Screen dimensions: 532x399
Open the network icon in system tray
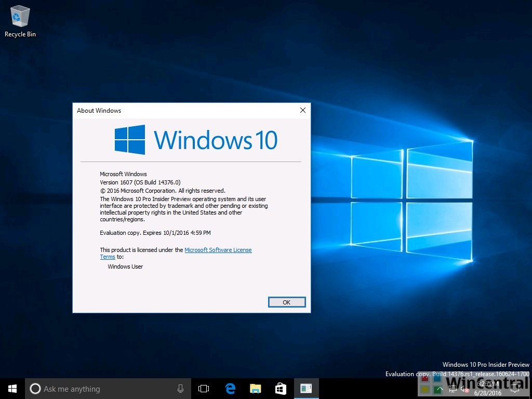click(453, 389)
